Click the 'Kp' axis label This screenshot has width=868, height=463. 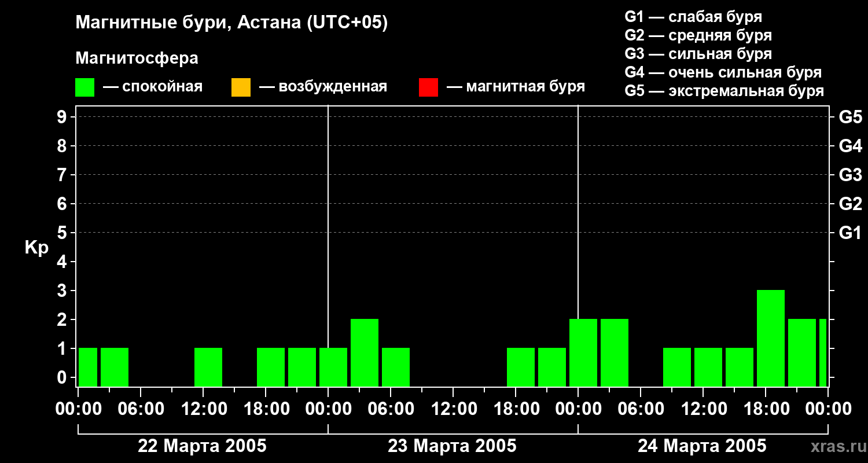37,248
